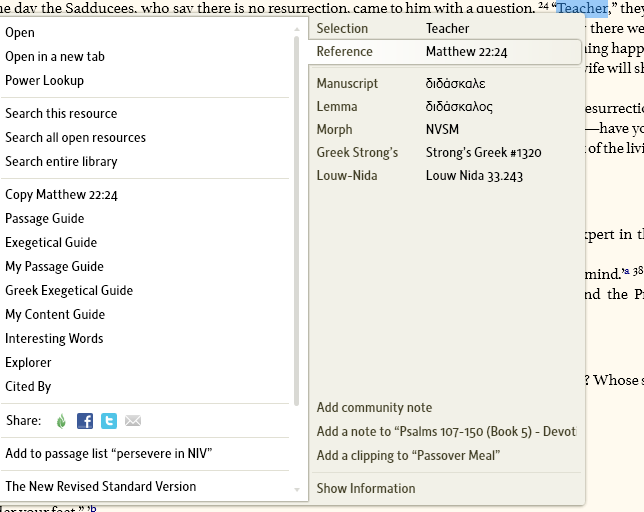
Task: Open the Exegetical Guide
Action: pos(51,242)
